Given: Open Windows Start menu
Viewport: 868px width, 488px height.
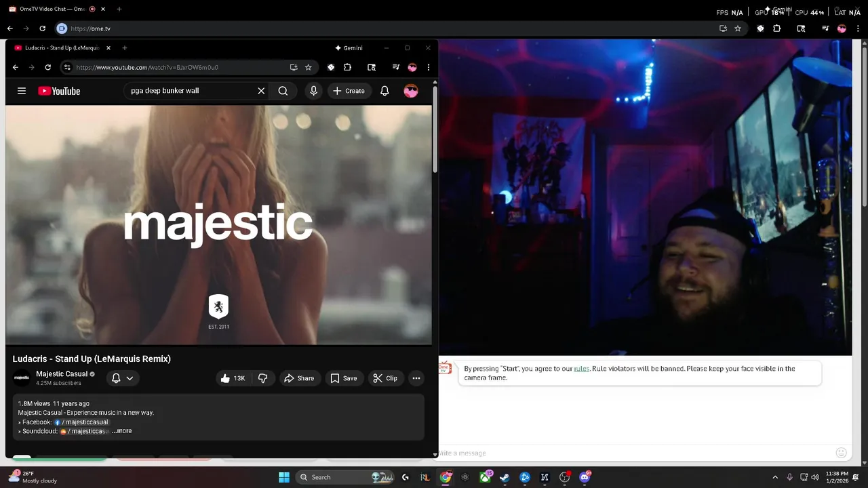Looking at the screenshot, I should coord(284,477).
